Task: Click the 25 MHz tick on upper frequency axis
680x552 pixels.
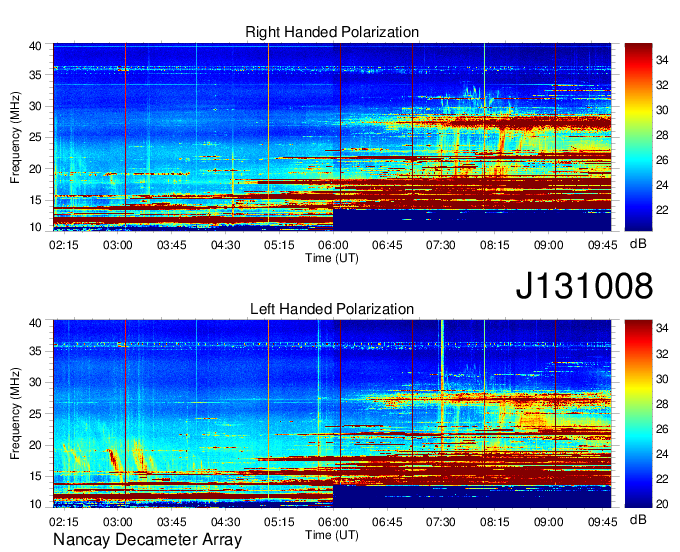Action: (x=35, y=137)
